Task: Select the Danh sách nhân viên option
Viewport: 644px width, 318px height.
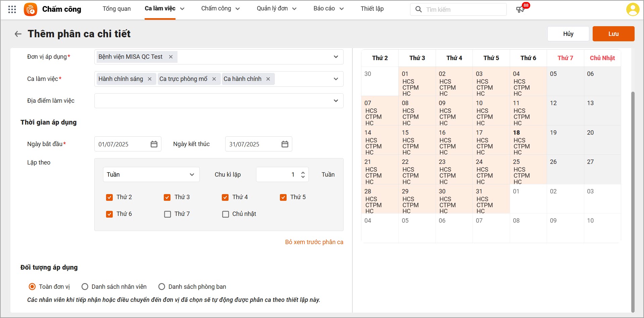Action: click(85, 287)
